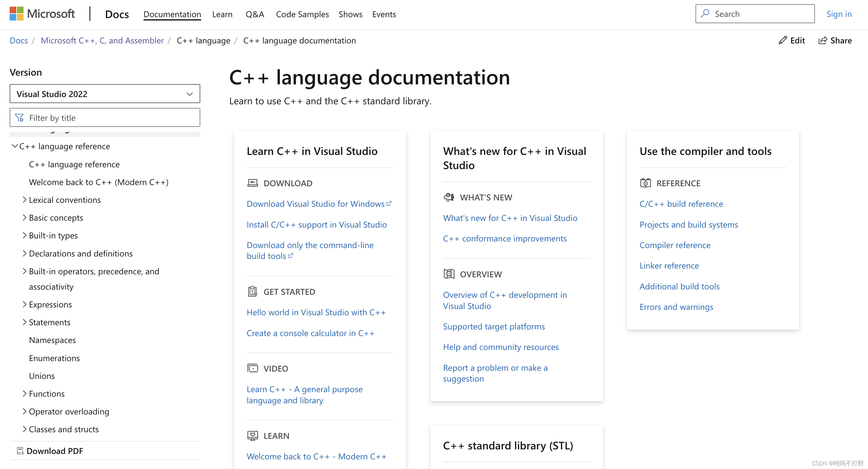Open the Compiler reference link

(675, 245)
